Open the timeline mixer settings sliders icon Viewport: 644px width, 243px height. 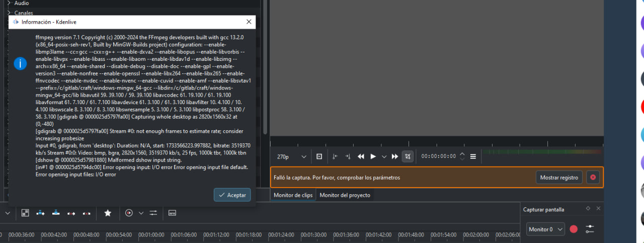[153, 213]
